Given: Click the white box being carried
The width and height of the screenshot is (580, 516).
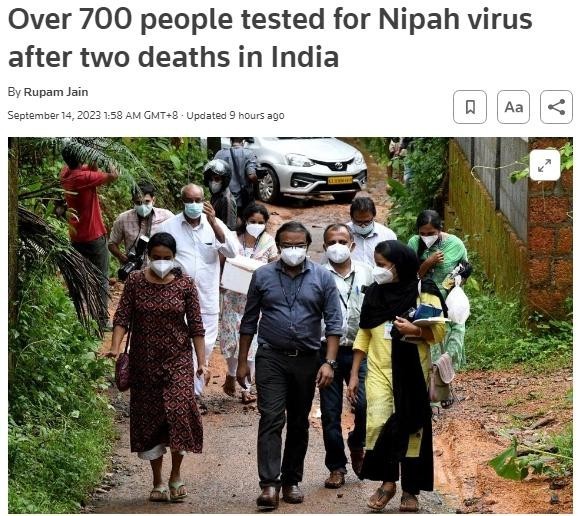Looking at the screenshot, I should click(x=239, y=274).
